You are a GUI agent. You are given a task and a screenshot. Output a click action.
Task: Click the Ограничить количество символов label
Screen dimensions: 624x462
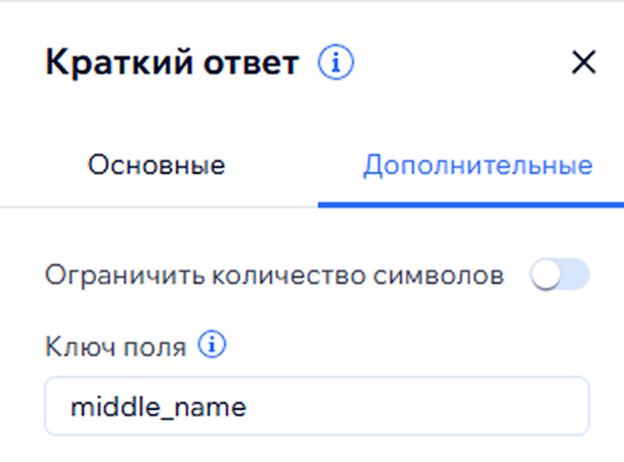(x=273, y=276)
